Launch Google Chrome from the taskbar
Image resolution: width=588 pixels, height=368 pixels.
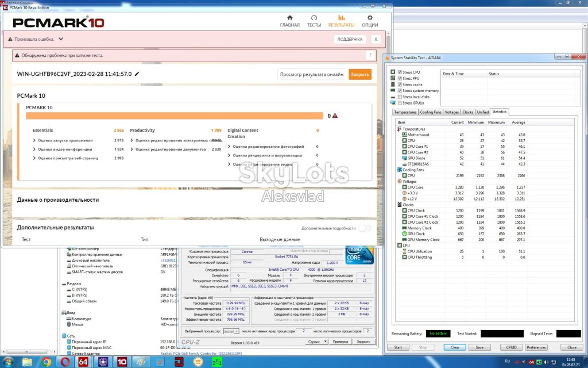[46, 362]
